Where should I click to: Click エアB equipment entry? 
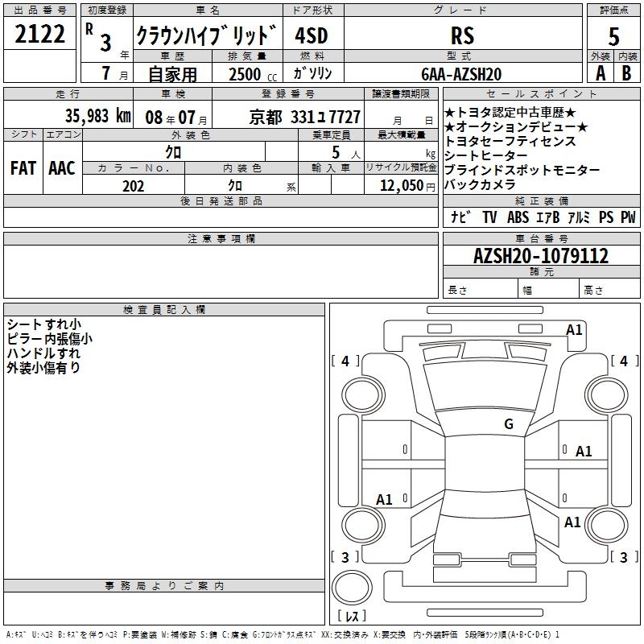[548, 217]
